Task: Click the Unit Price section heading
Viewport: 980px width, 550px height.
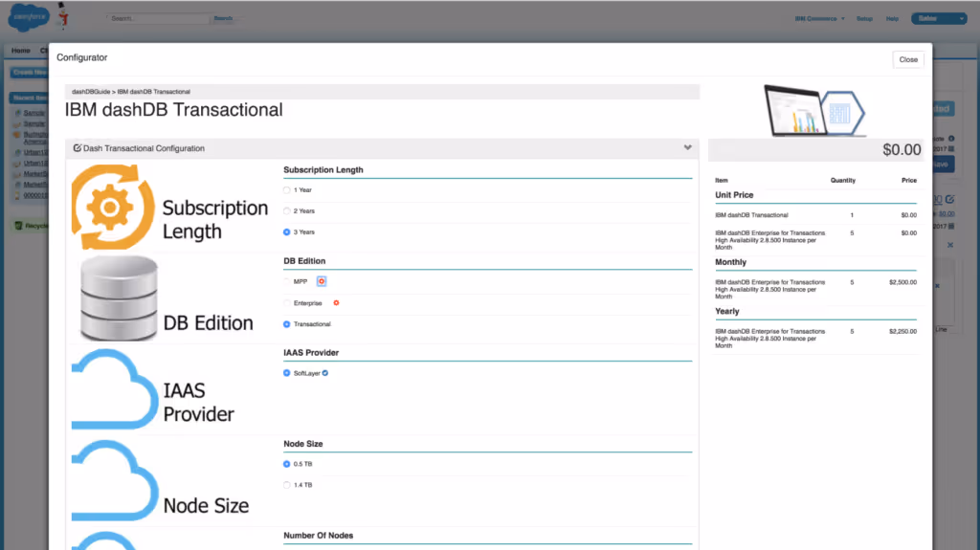Action: point(734,195)
